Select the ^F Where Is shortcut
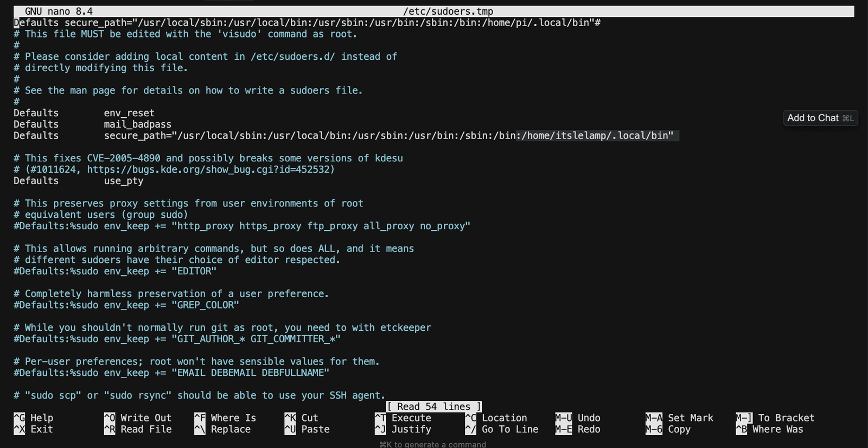Image resolution: width=868 pixels, height=448 pixels. coord(225,418)
